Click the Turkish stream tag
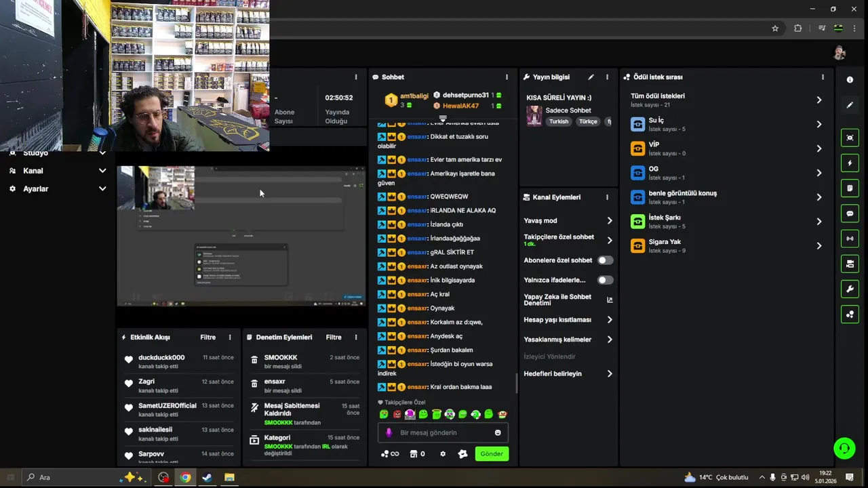Image resolution: width=868 pixels, height=488 pixels. pos(559,121)
